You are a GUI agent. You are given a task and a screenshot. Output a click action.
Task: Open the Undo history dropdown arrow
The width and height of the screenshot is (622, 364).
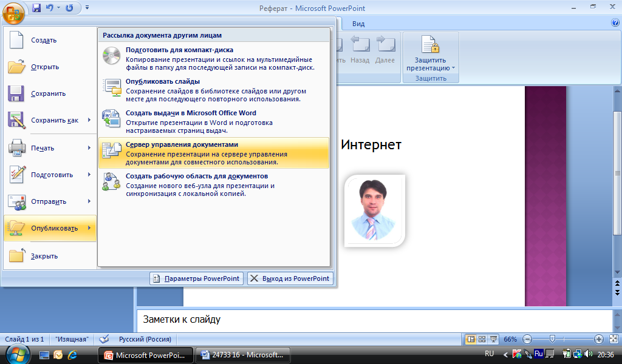click(58, 8)
